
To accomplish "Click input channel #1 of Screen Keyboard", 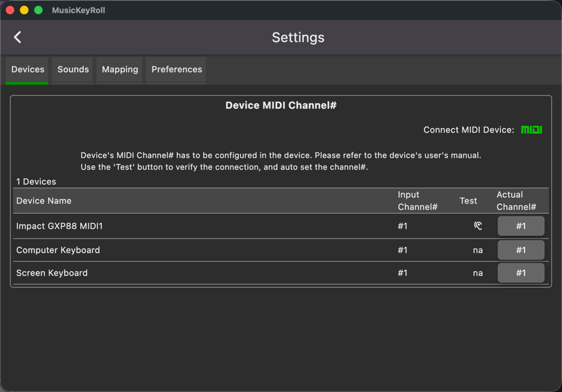I will pyautogui.click(x=402, y=273).
